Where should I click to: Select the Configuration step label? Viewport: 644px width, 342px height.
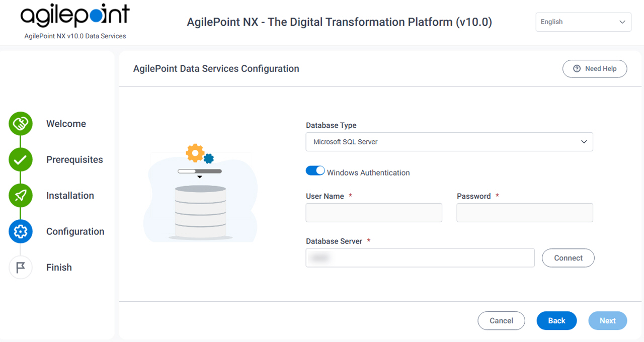coord(75,231)
